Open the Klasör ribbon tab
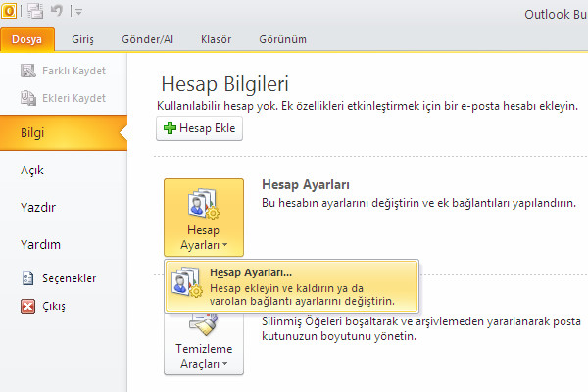 215,39
